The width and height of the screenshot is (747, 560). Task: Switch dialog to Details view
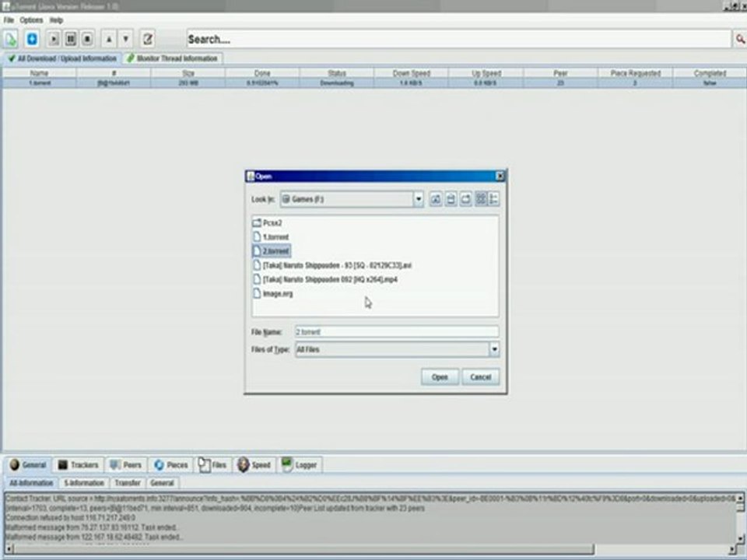(x=494, y=200)
